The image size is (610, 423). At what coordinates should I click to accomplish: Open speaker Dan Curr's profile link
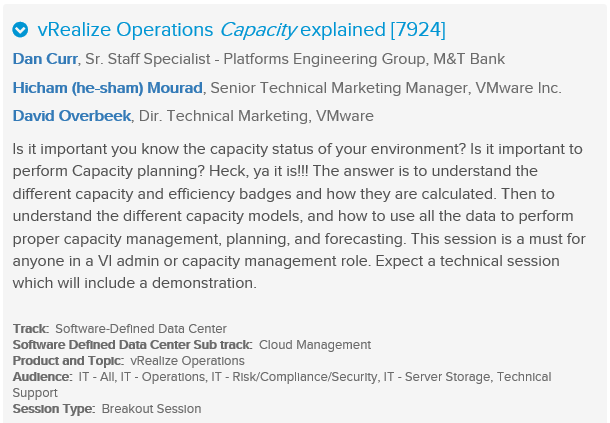43,59
